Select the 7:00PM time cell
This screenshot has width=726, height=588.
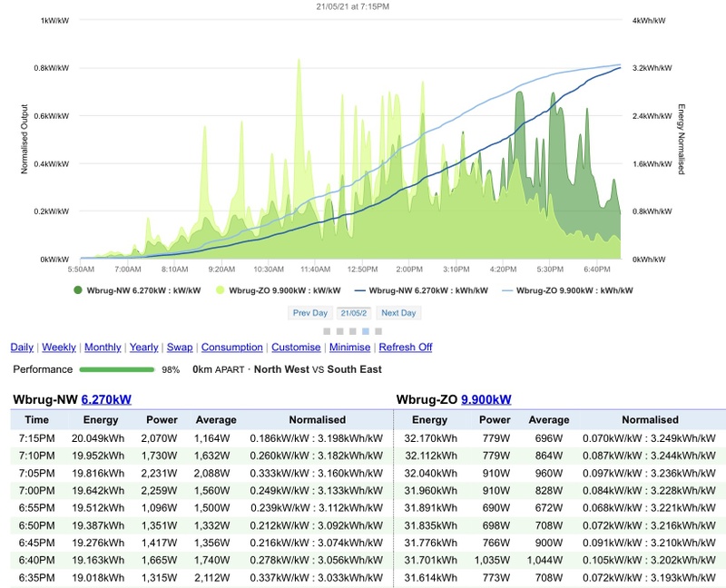(x=36, y=490)
